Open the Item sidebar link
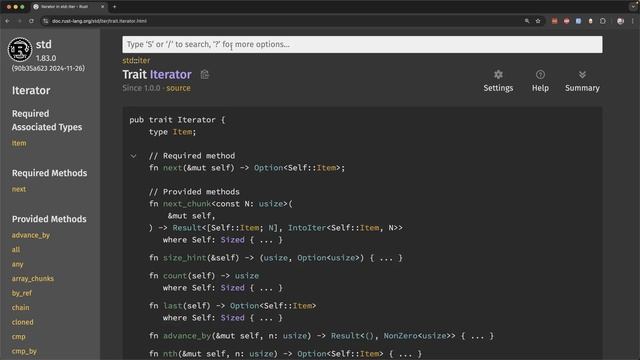This screenshot has height=360, width=640. coord(19,143)
